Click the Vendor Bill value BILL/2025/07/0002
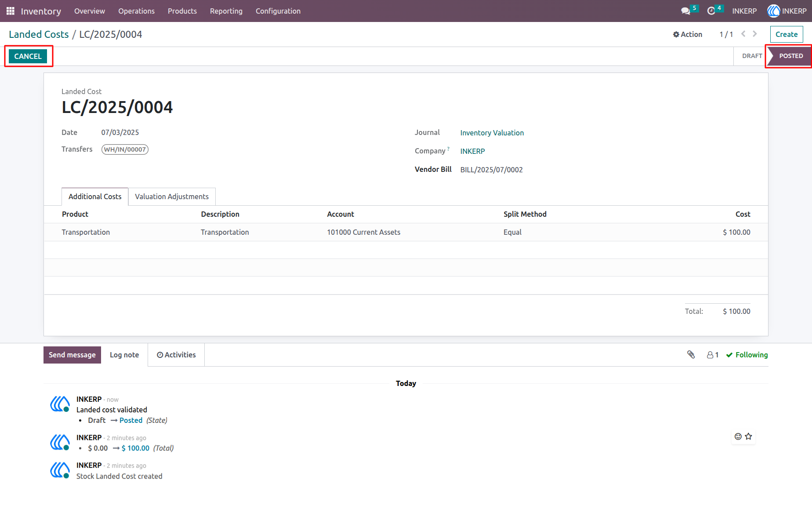This screenshot has height=513, width=812. tap(492, 170)
